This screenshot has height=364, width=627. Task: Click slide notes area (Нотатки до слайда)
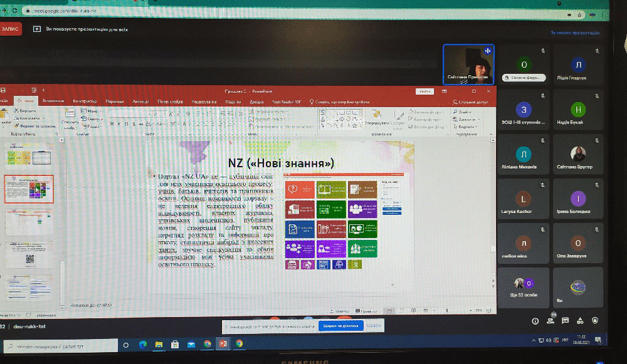[91, 305]
